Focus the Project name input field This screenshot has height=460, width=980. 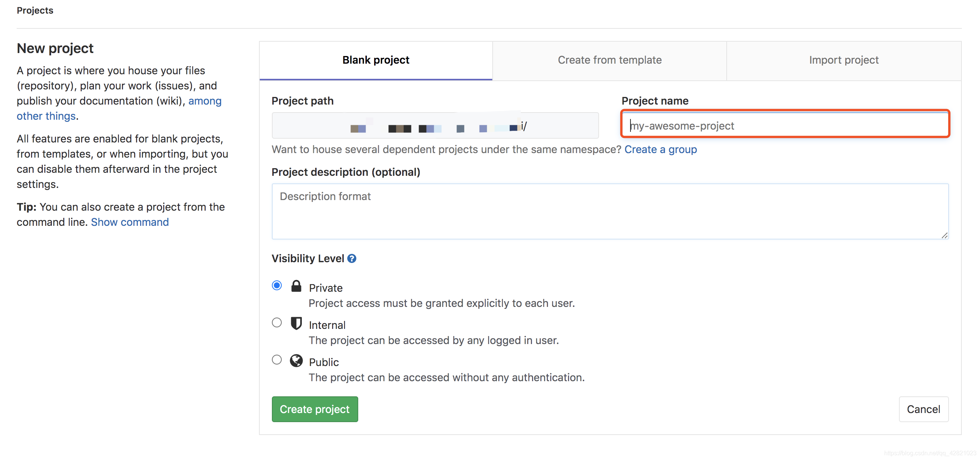click(785, 125)
